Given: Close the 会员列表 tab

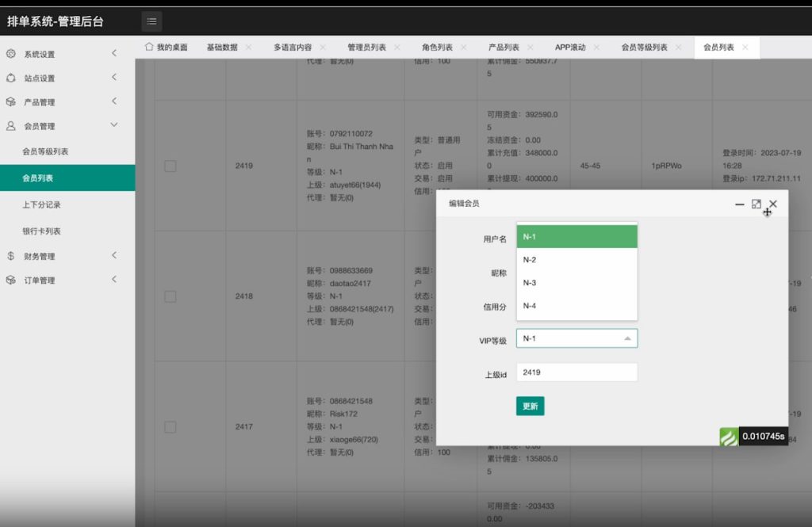Looking at the screenshot, I should point(745,47).
